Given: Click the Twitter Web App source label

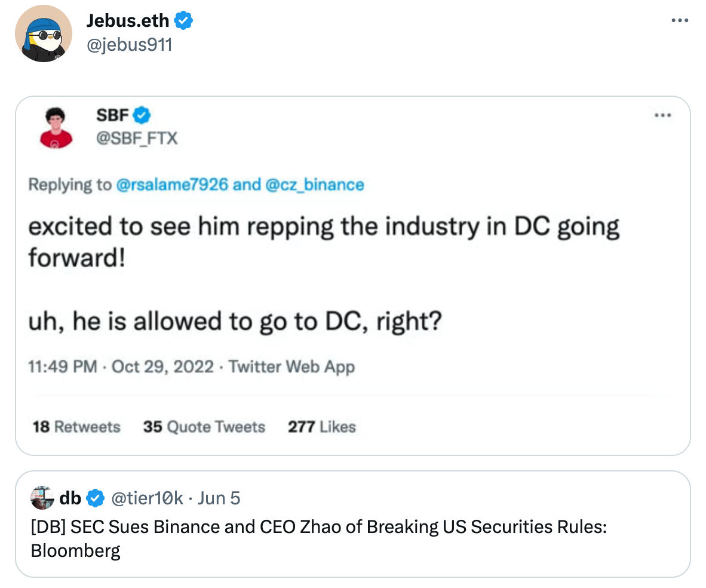Looking at the screenshot, I should pos(291,366).
